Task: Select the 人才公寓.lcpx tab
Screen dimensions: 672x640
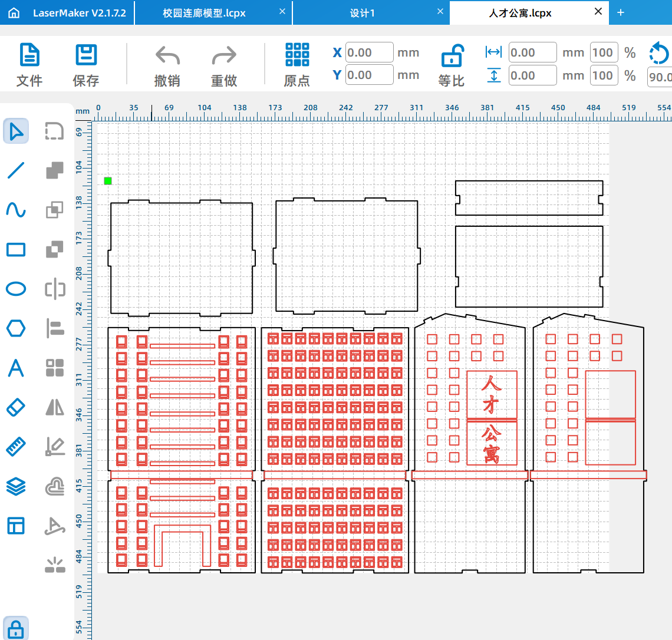Action: (x=521, y=13)
